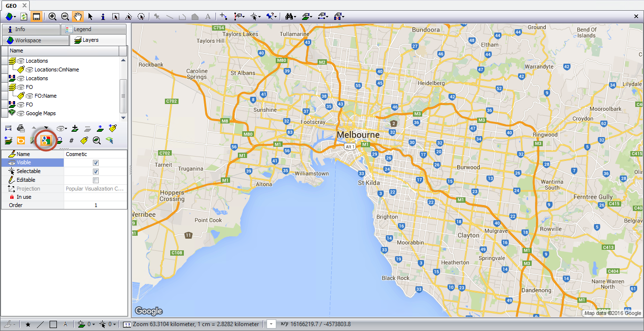The height and width of the screenshot is (331, 644).
Task: Click the star symbol in status bar
Action: pos(28,324)
